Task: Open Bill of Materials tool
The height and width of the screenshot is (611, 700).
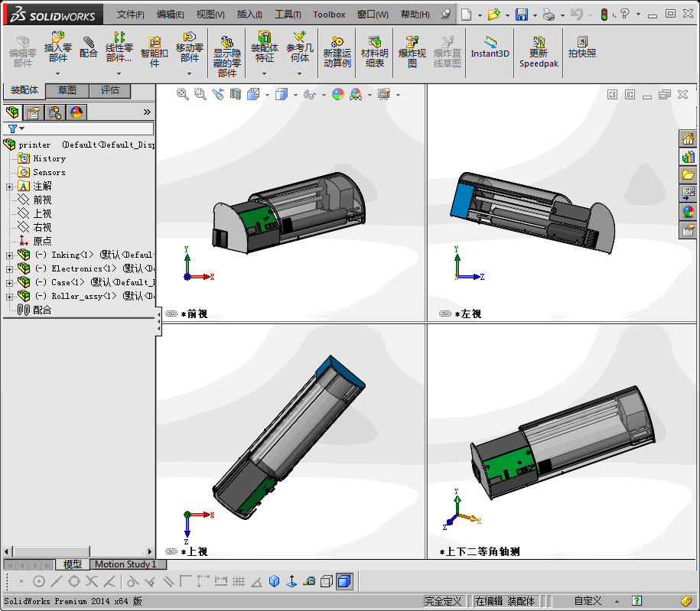Action: [375, 52]
